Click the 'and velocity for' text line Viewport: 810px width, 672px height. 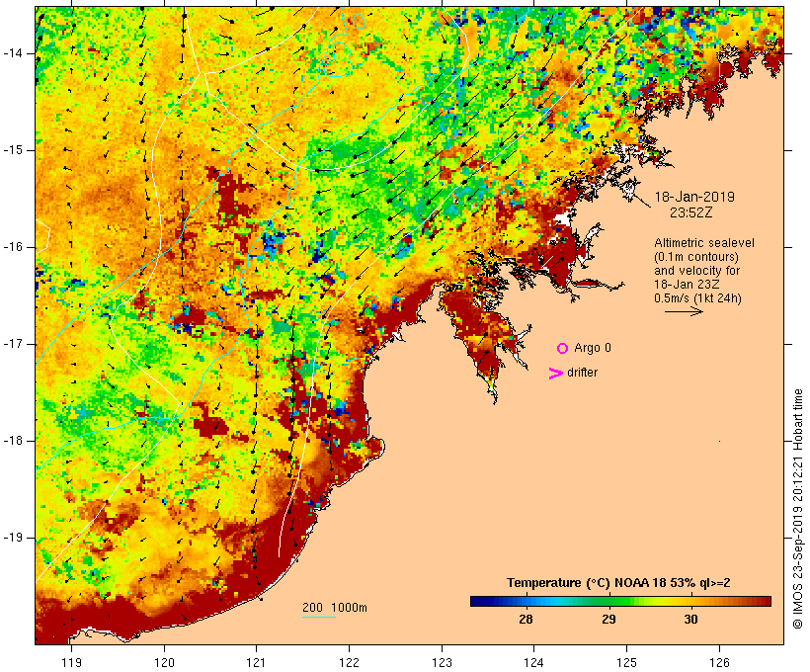pos(696,271)
